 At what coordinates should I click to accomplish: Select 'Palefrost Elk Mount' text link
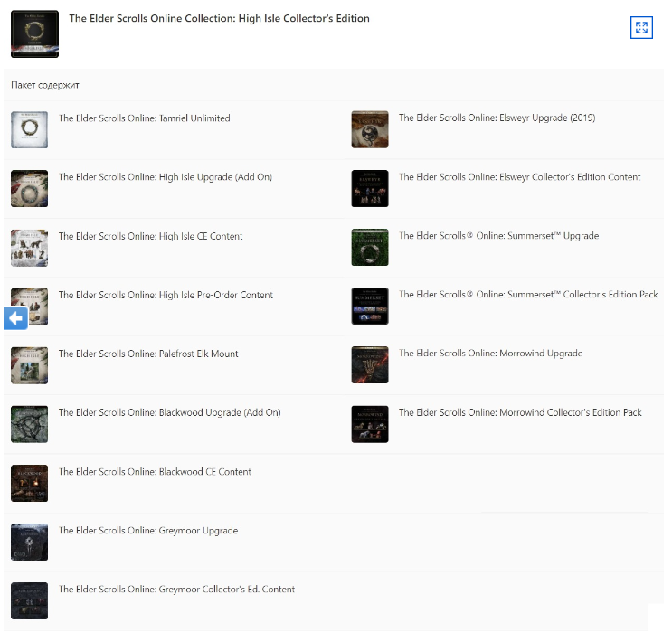coord(148,354)
